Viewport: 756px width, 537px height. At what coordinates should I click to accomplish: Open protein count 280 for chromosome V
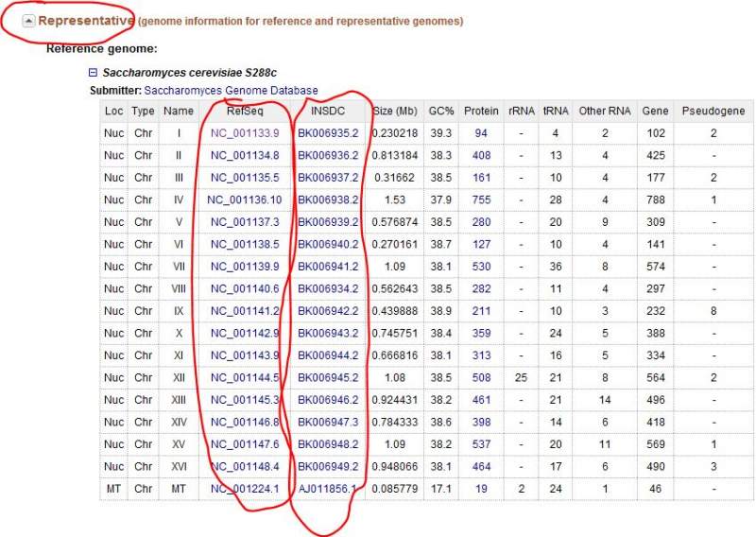[x=481, y=222]
